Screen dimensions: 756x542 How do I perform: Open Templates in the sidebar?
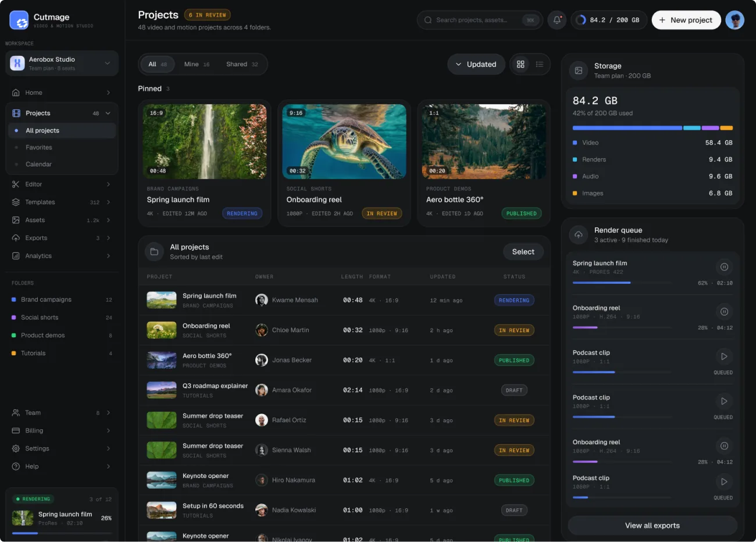point(62,202)
